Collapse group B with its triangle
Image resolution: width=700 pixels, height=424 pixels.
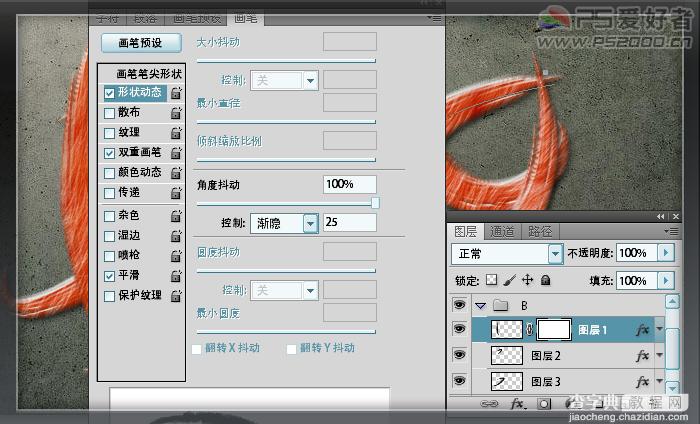480,306
